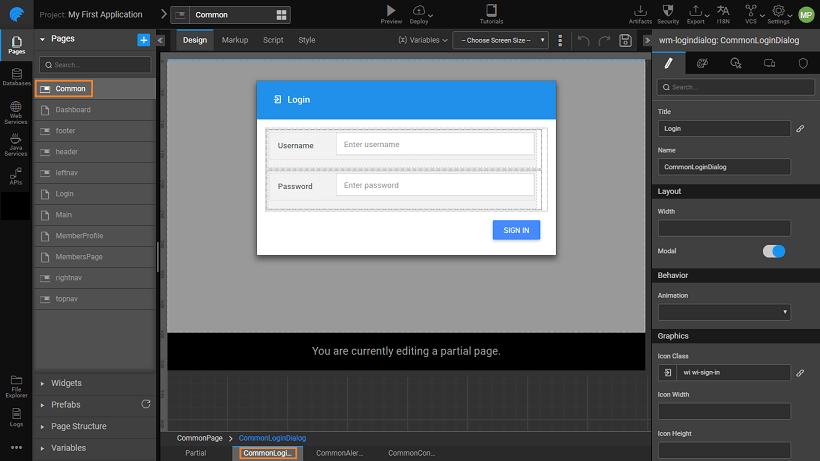Open the Databases sidebar panel
The height and width of the screenshot is (461, 820).
coord(15,77)
